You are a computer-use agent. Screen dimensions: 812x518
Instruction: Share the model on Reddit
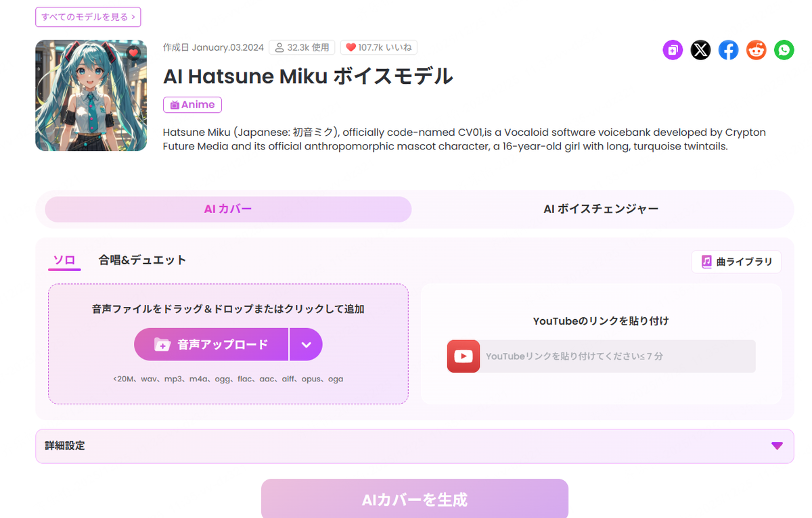756,50
